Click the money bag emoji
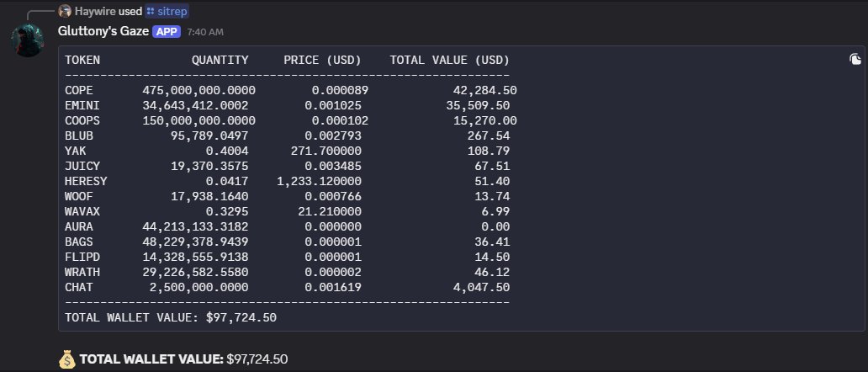This screenshot has height=372, width=868. (x=66, y=359)
